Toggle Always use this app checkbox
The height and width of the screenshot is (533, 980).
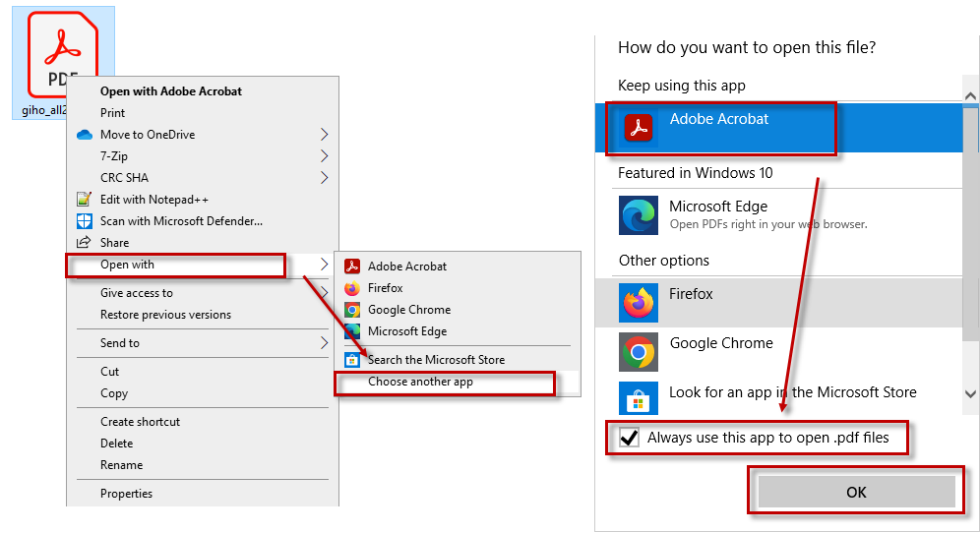(629, 438)
